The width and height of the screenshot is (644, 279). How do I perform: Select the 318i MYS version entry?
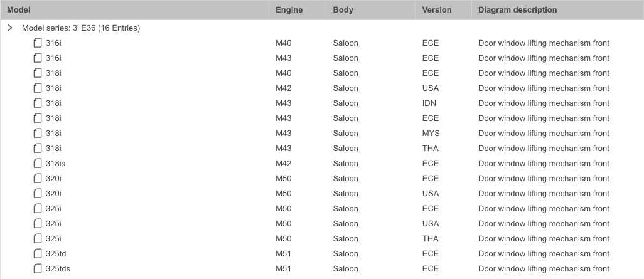[x=431, y=134]
